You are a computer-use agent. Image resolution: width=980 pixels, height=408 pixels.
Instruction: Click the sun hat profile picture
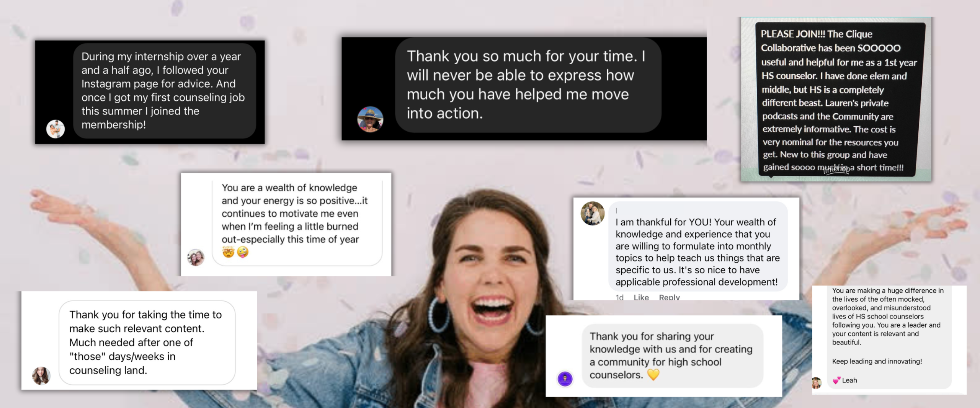click(x=370, y=119)
